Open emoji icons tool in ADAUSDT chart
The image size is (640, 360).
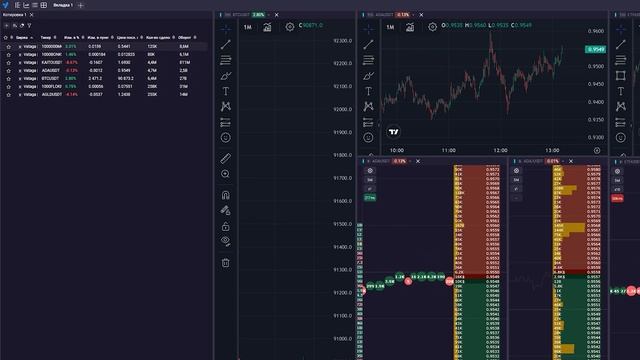tap(368, 138)
